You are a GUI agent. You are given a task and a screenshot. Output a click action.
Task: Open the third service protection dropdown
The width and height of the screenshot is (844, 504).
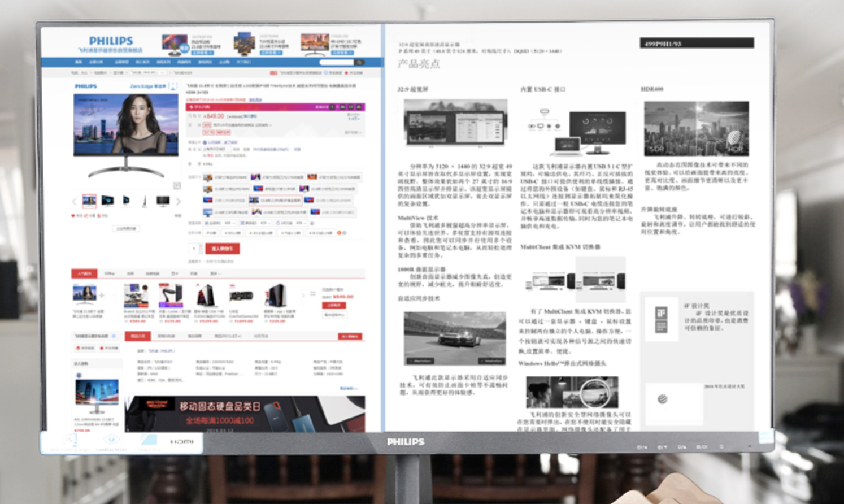click(290, 223)
